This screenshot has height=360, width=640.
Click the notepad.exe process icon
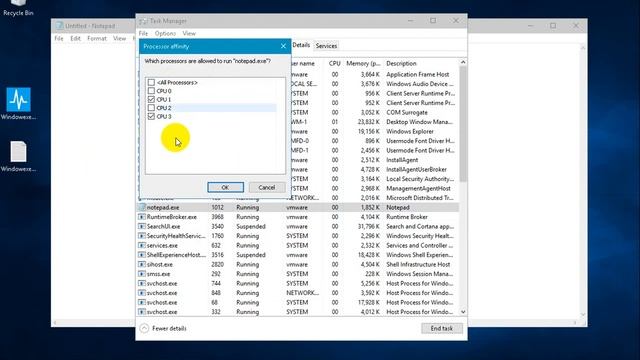point(142,207)
